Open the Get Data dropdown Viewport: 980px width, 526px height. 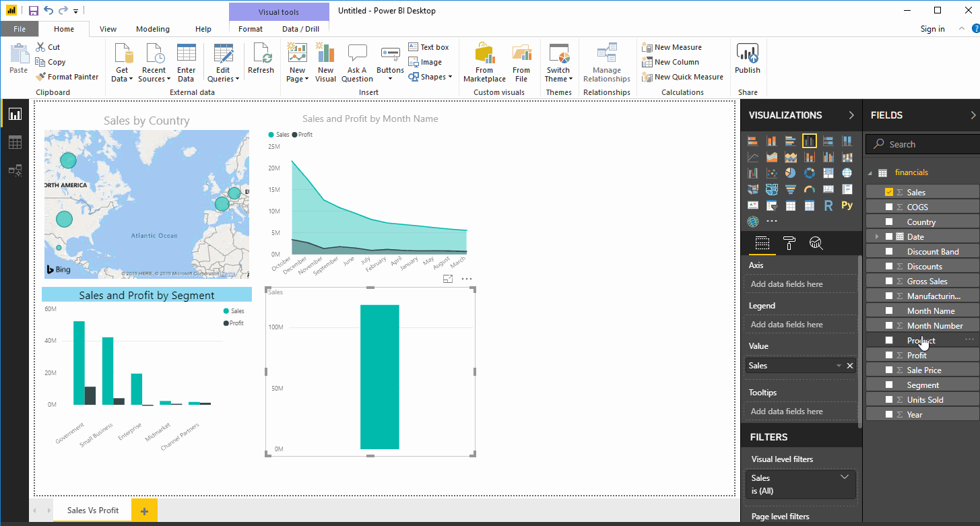tap(122, 63)
